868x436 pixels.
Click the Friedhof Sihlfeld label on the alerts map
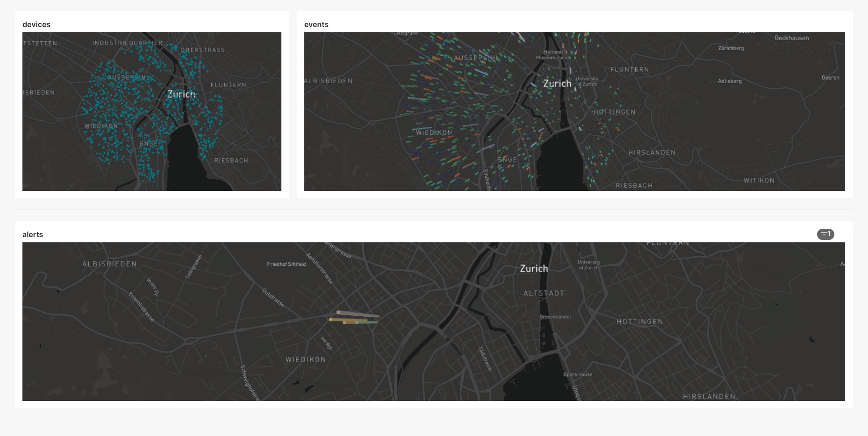pos(287,262)
